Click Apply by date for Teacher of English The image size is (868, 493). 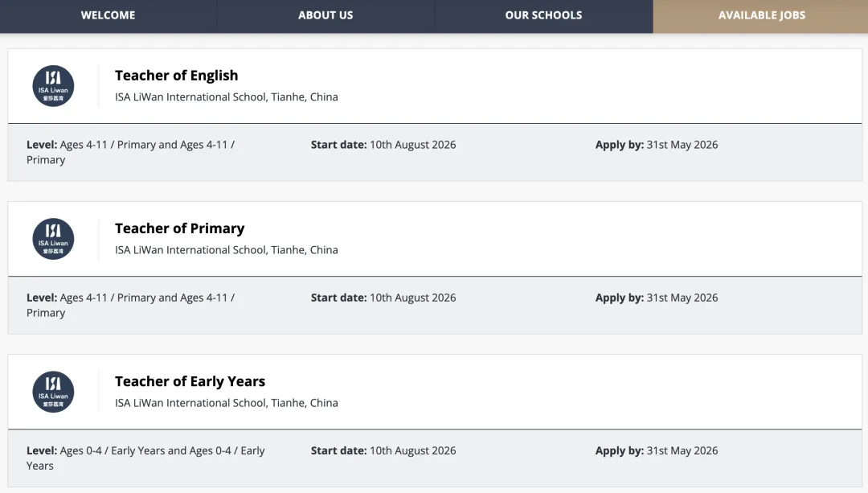657,145
